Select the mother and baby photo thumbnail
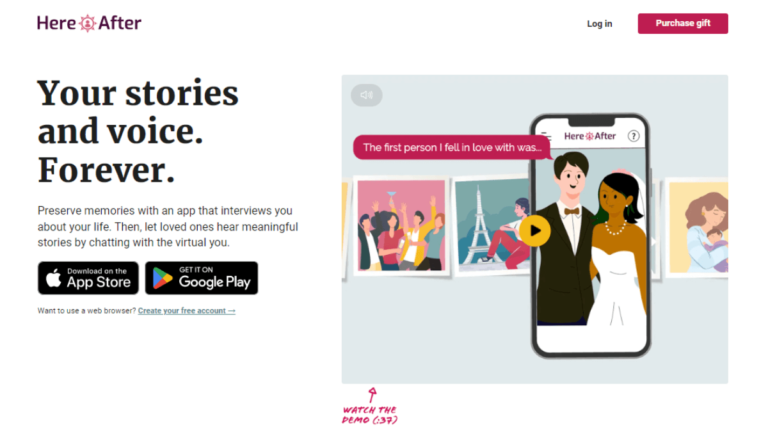Image resolution: width=768 pixels, height=434 pixels. [698, 228]
